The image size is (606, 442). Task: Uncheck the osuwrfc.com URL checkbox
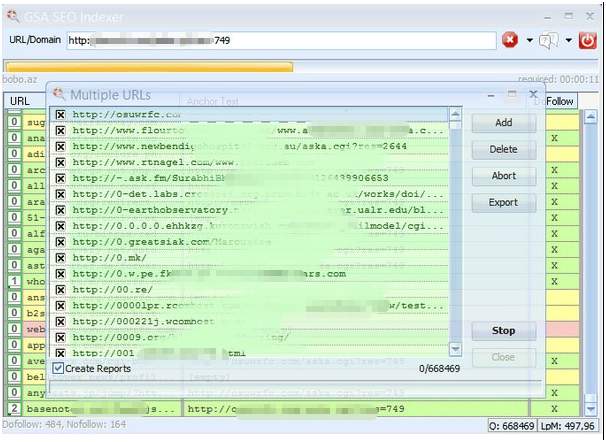click(60, 116)
